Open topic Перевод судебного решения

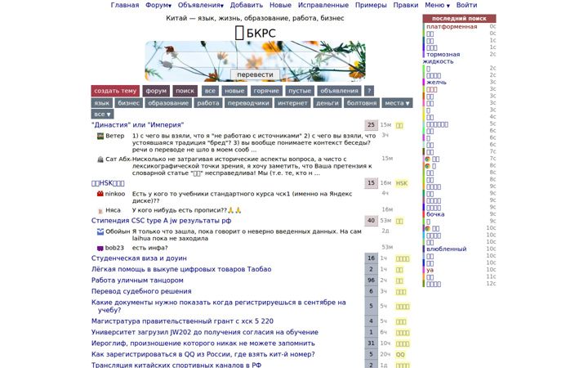coord(141,291)
